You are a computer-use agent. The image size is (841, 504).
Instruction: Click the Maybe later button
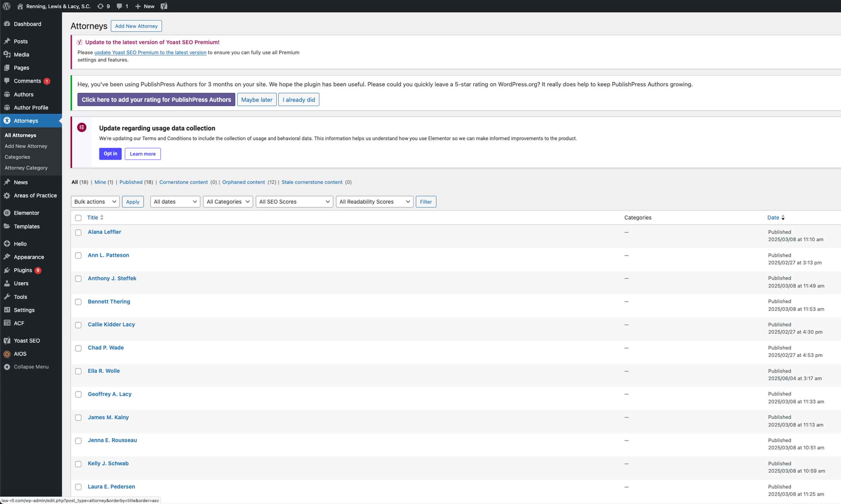tap(257, 100)
